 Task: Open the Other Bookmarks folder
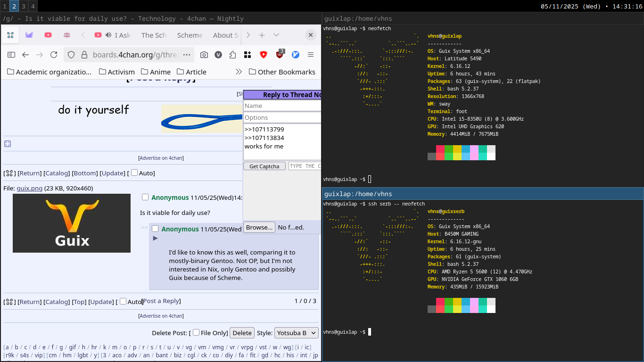282,72
